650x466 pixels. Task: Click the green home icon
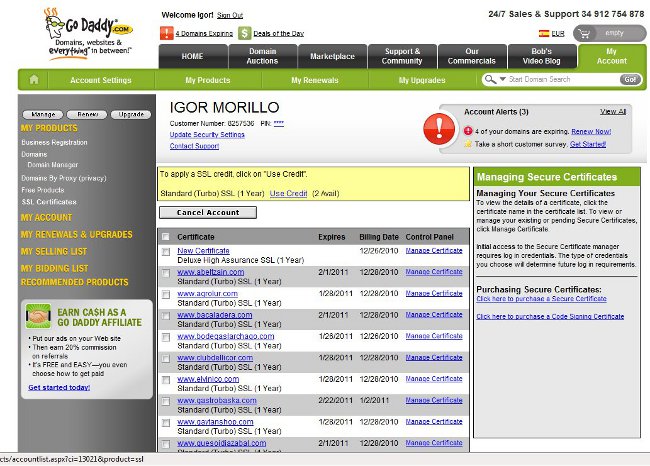[34, 80]
